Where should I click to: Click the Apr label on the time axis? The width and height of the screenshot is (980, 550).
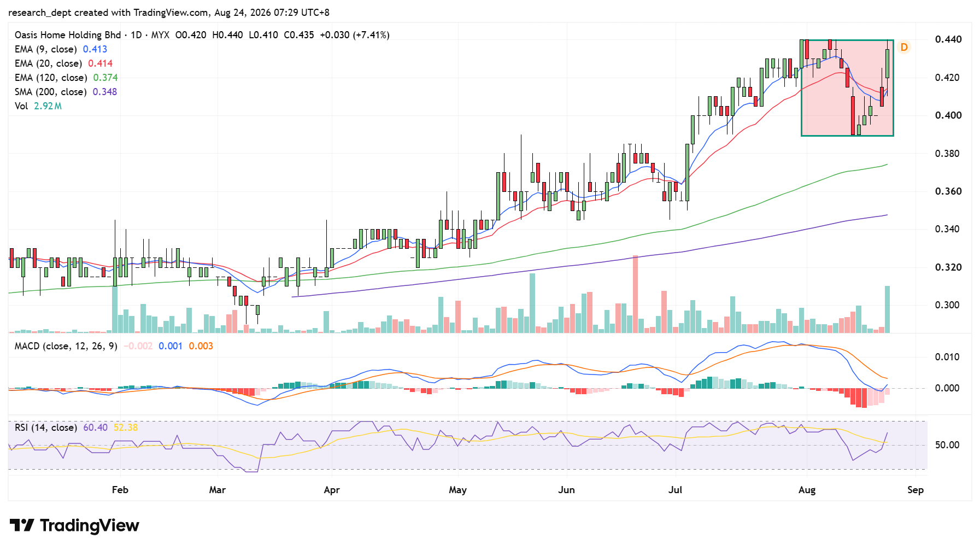click(332, 490)
